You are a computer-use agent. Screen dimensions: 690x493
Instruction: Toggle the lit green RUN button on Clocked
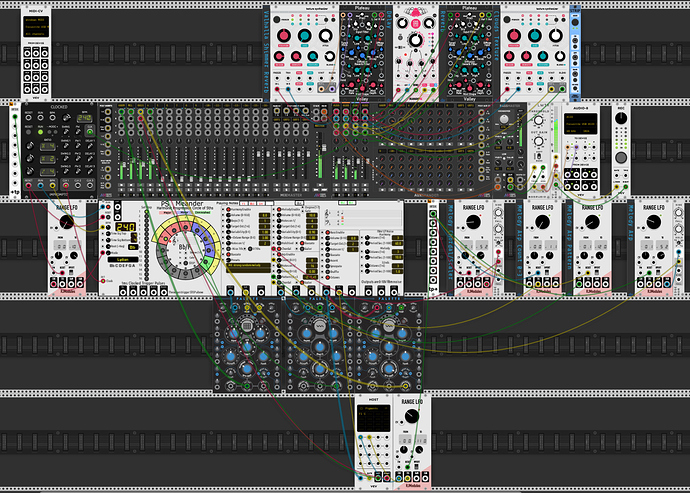(41, 132)
